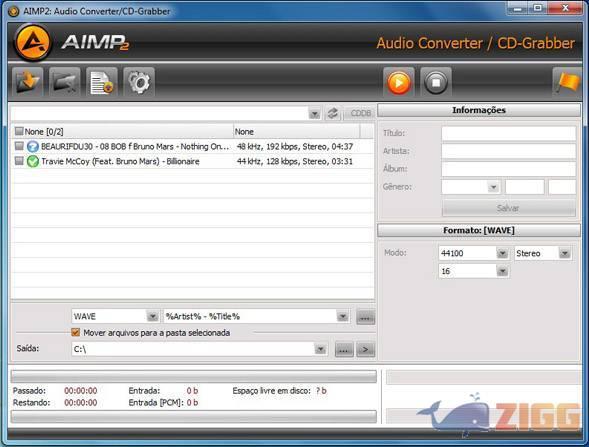
Task: Select the BEAURIFDU30 - 08 BOB track name
Action: pos(135,146)
